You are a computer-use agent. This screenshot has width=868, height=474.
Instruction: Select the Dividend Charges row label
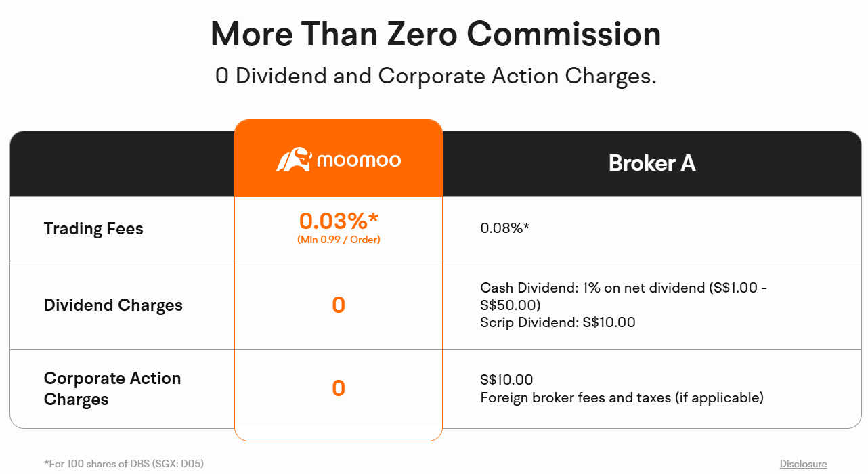(113, 305)
